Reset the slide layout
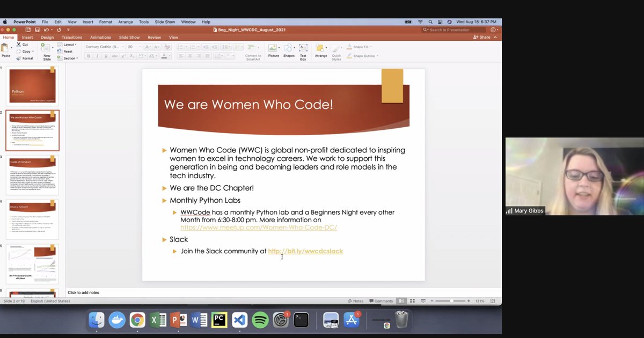 pos(65,52)
